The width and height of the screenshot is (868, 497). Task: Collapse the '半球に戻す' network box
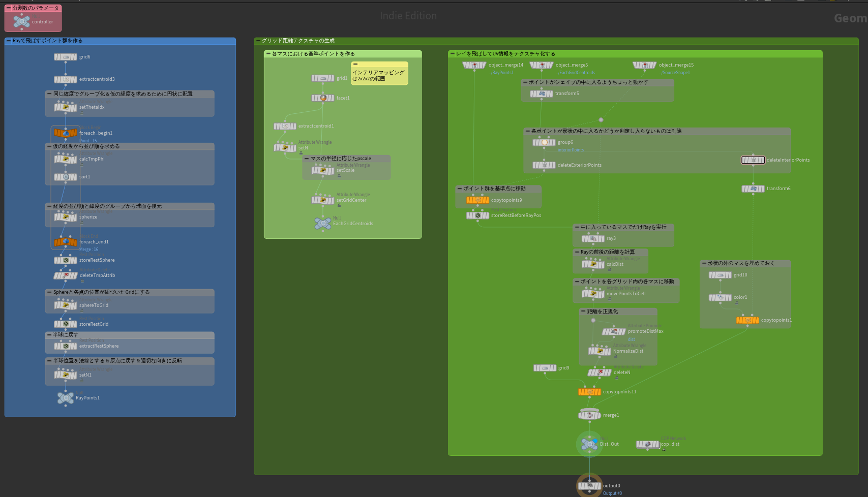(x=49, y=335)
